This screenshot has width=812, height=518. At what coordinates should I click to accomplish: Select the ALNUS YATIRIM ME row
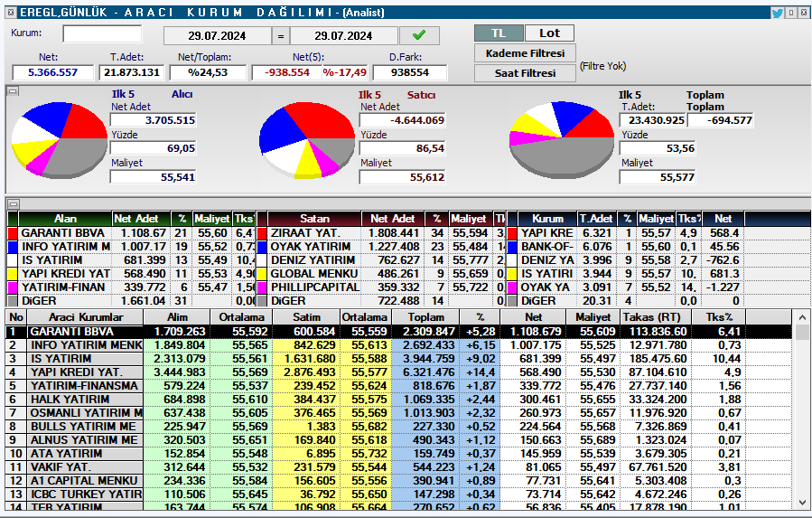(x=398, y=439)
